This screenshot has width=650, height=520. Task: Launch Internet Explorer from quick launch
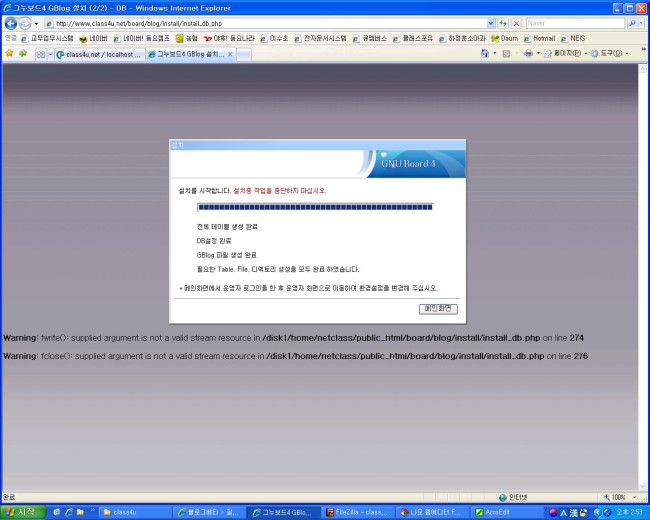[x=69, y=512]
